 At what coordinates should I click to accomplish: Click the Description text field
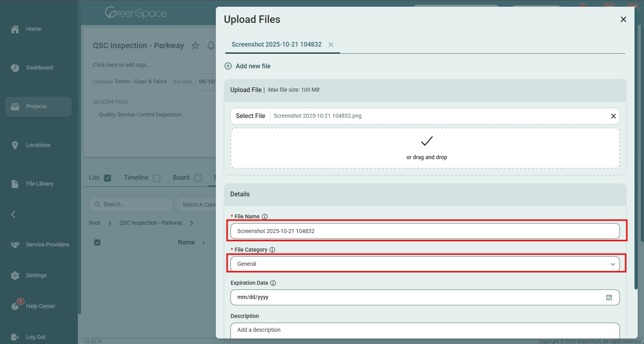pos(425,330)
